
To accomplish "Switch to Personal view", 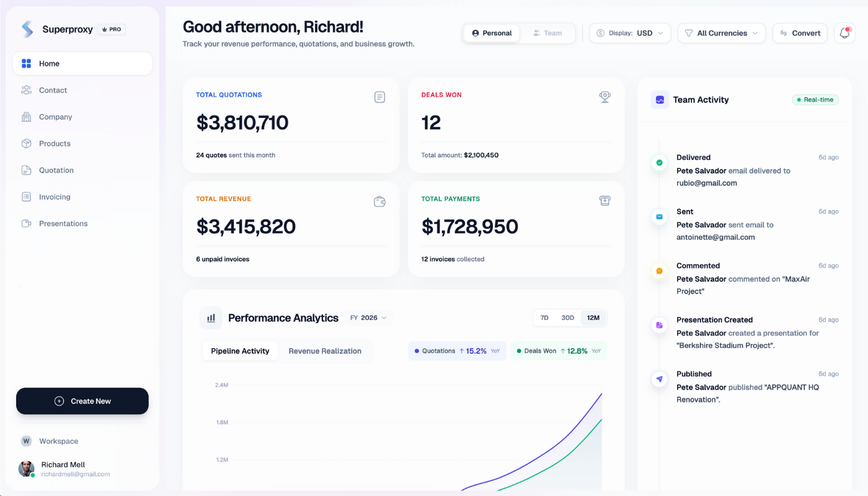I will point(492,33).
